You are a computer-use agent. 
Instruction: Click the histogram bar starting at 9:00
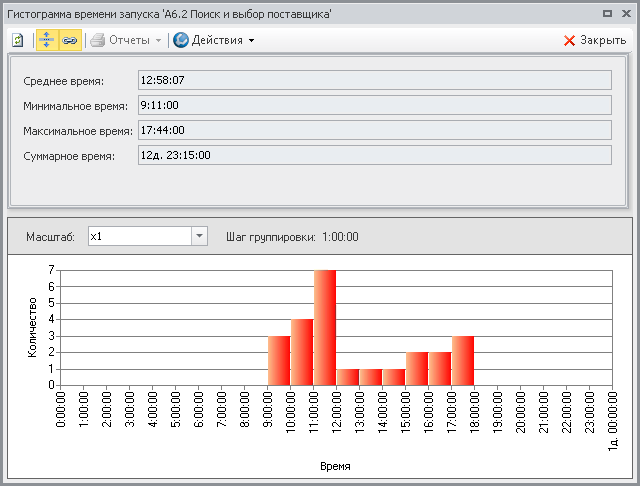point(279,360)
